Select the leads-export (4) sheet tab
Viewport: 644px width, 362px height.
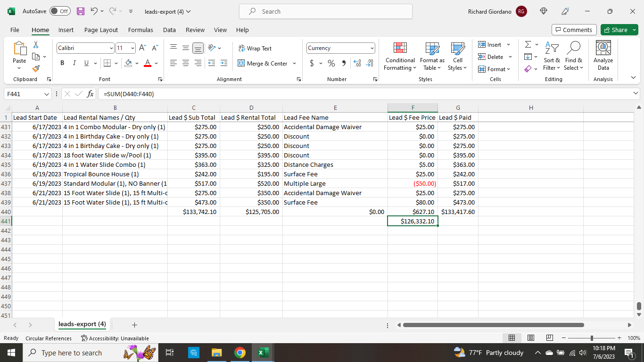click(82, 324)
